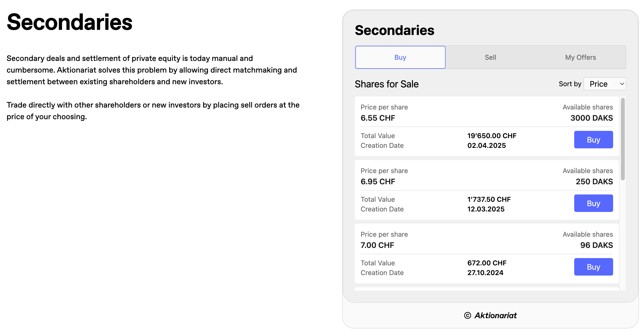Screen dimensions: 644x336
Task: Click the Secondaries widget title
Action: [394, 30]
